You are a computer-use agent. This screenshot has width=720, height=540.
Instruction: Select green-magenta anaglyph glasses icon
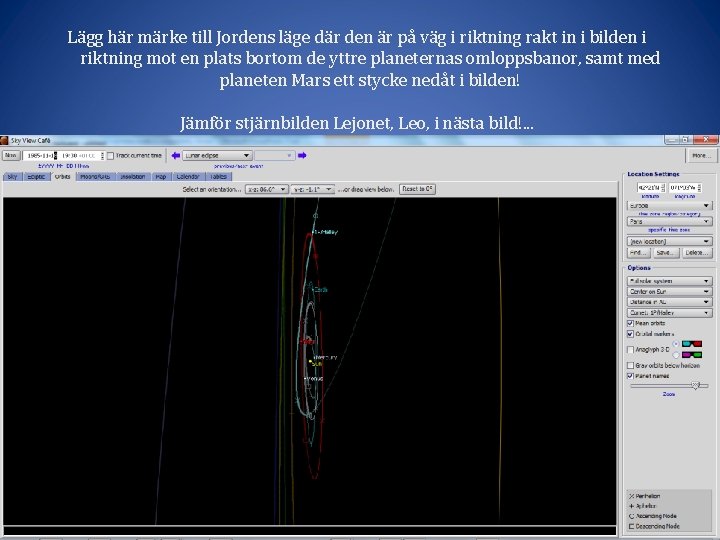pos(692,355)
